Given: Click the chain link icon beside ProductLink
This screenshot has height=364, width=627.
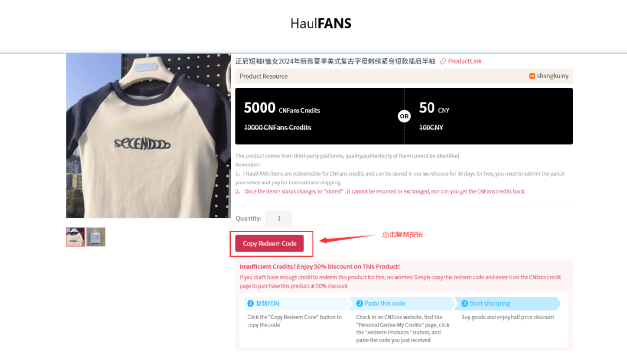Looking at the screenshot, I should click(x=443, y=61).
